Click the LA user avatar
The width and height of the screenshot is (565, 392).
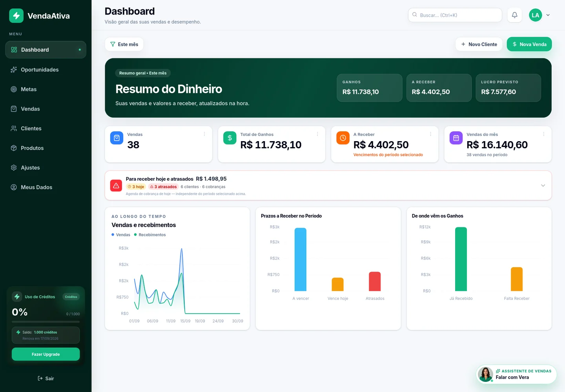point(535,15)
